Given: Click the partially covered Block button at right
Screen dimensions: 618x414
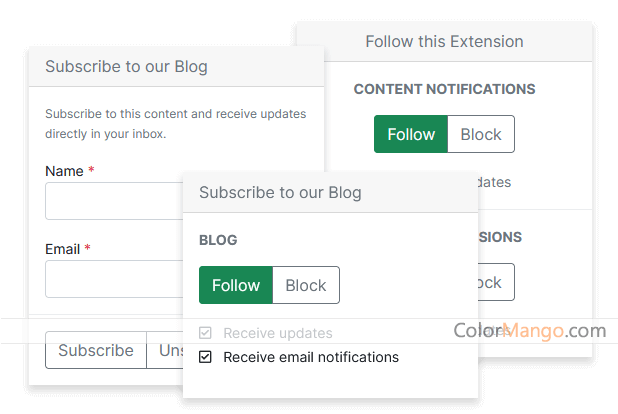Looking at the screenshot, I should (x=495, y=283).
